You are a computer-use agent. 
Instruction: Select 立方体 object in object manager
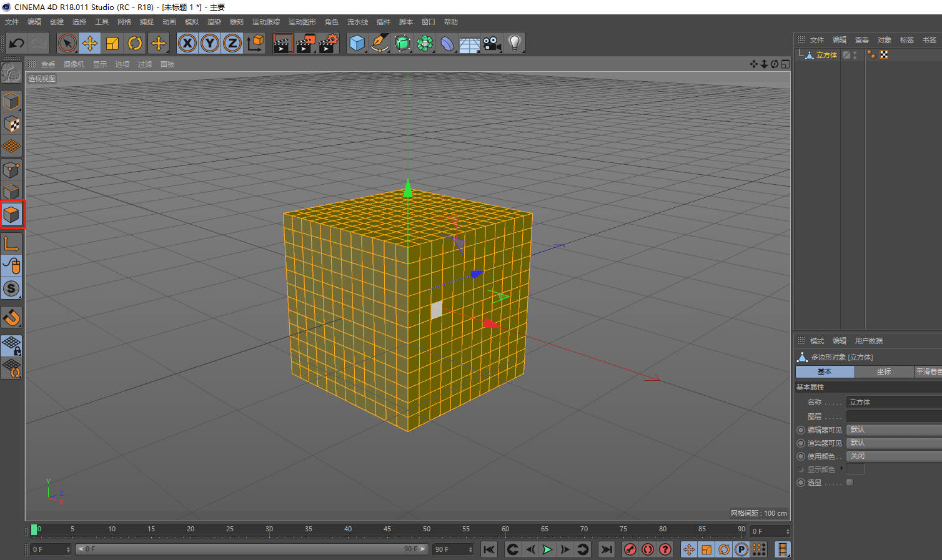[x=826, y=55]
